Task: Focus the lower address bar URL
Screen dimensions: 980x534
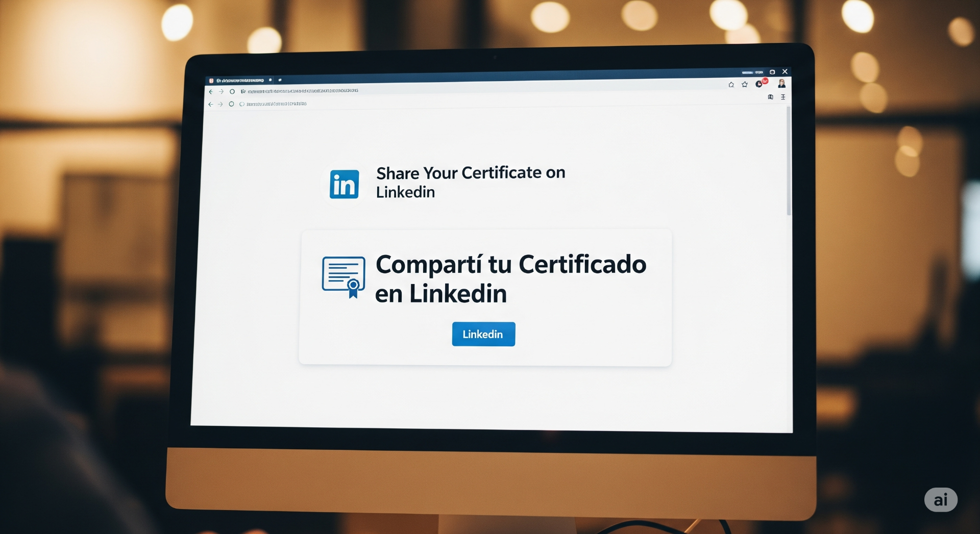Action: pos(276,104)
